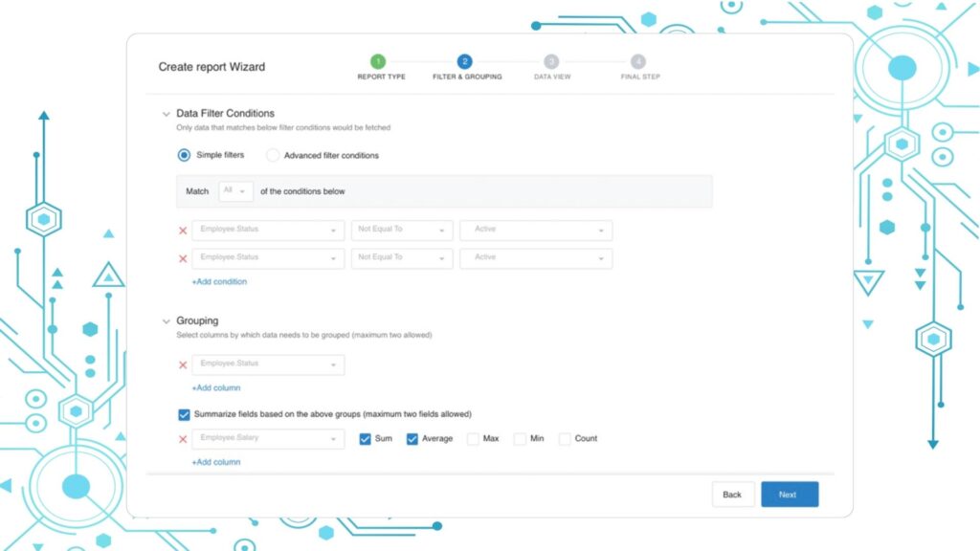Delete the second filter condition row
Screen dimensions: 980x551
coord(183,258)
